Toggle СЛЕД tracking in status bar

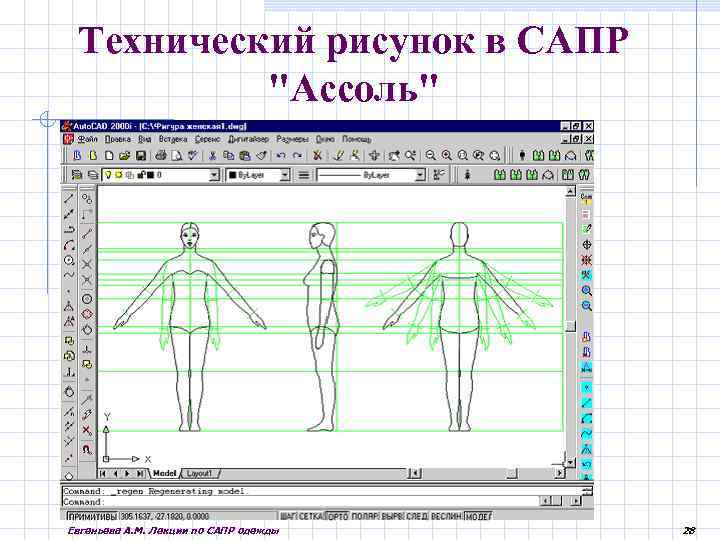pos(417,517)
